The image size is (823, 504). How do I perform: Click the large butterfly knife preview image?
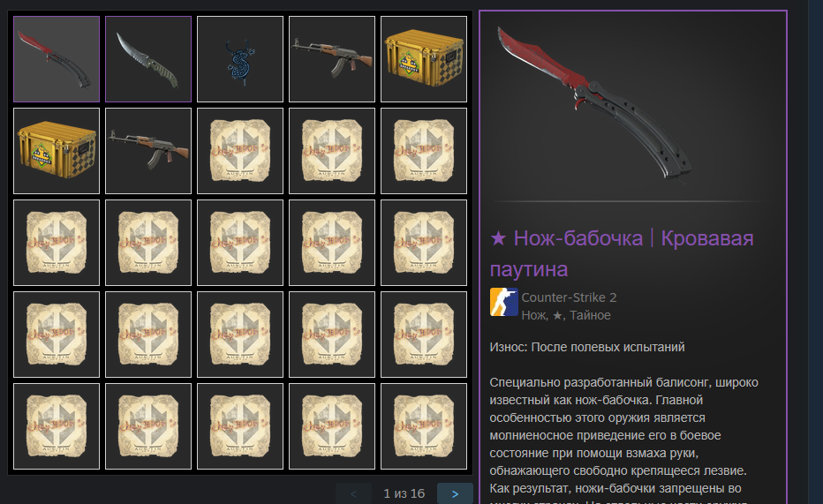pyautogui.click(x=595, y=105)
